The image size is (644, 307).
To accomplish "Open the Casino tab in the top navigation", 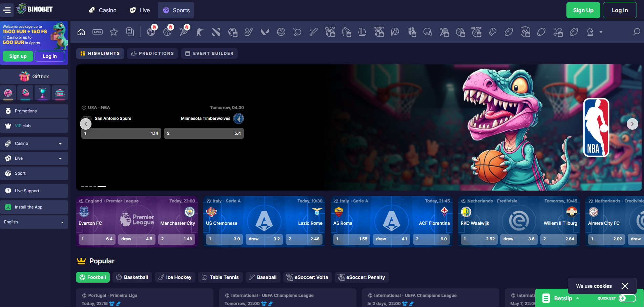I will point(103,10).
